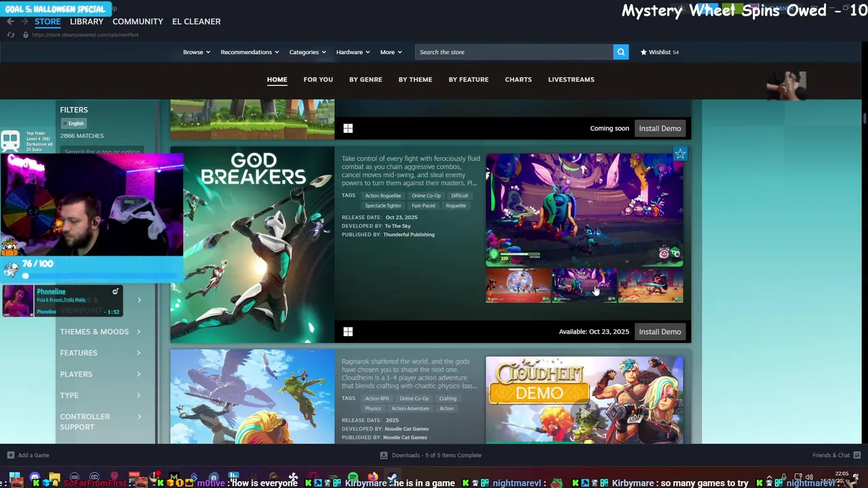This screenshot has width=868, height=488.
Task: Open developer To The Sky
Action: click(x=398, y=226)
